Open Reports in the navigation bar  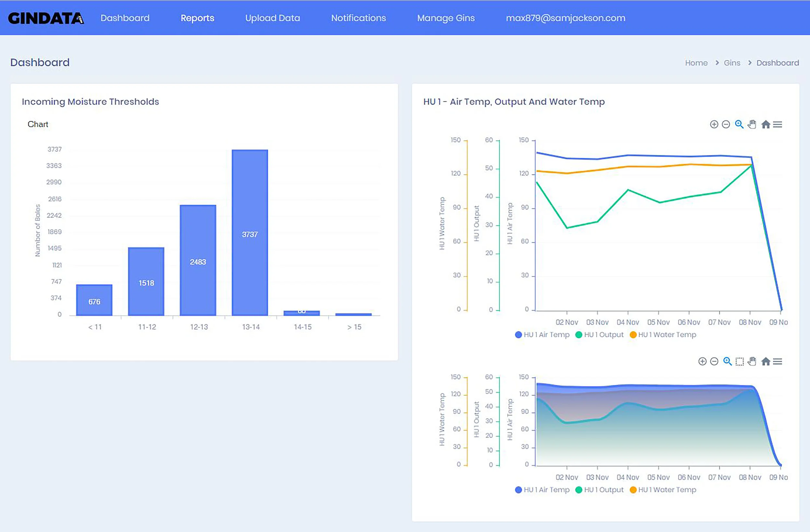click(x=197, y=18)
